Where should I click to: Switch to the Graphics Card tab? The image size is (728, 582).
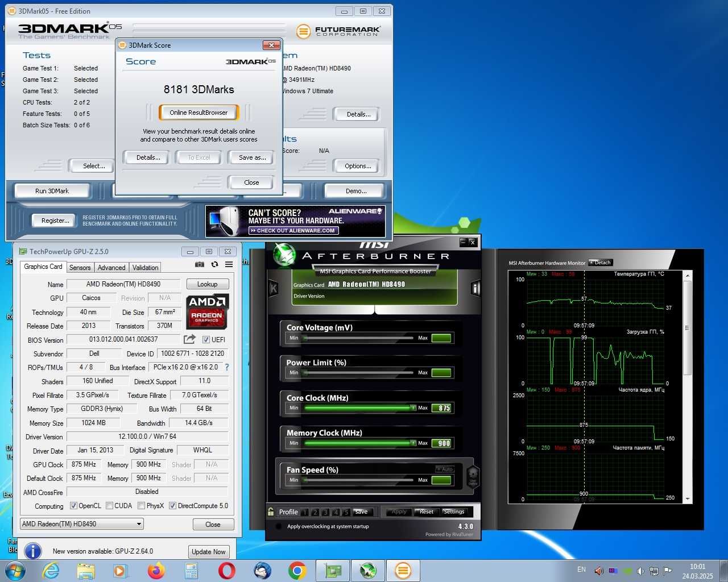(x=43, y=267)
